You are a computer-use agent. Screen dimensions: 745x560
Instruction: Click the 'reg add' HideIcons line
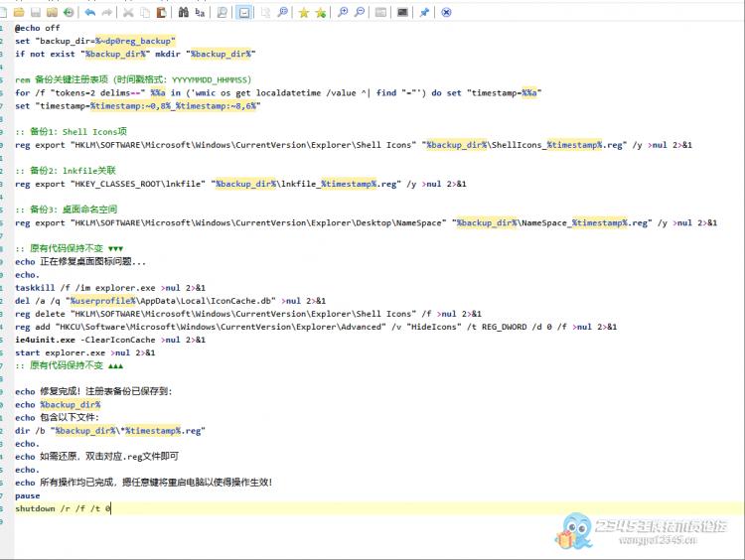316,327
